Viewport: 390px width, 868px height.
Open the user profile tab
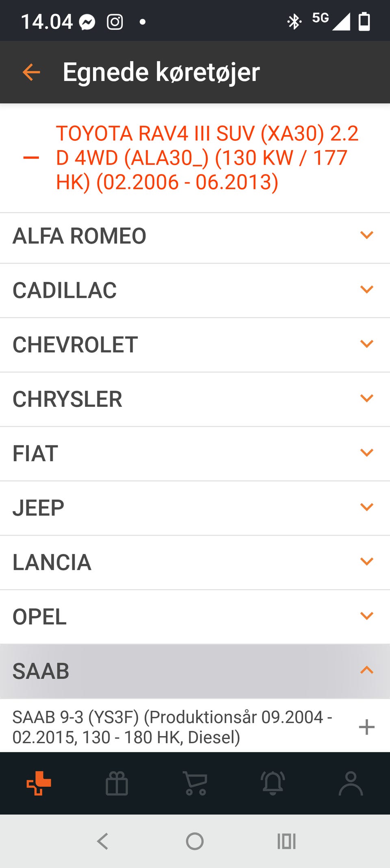click(x=351, y=783)
